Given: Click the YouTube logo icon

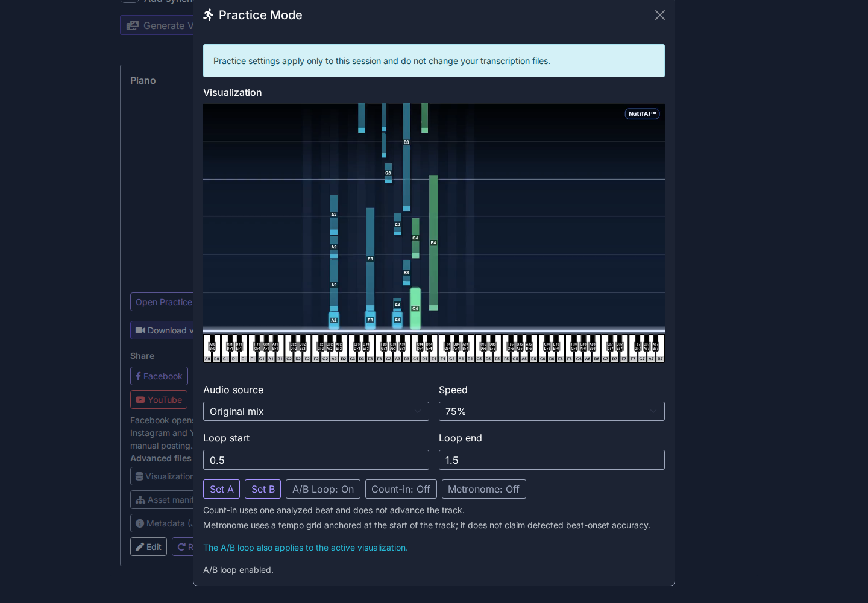Looking at the screenshot, I should 140,400.
